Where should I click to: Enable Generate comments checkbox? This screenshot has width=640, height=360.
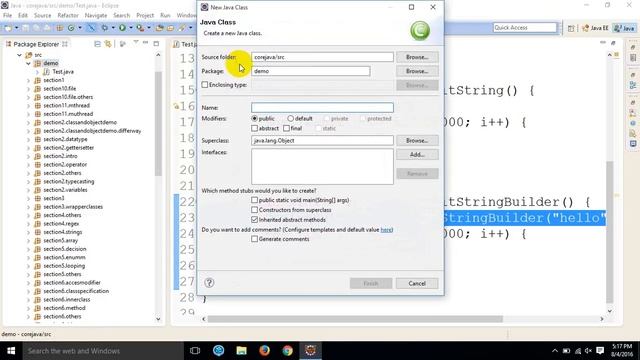point(255,239)
